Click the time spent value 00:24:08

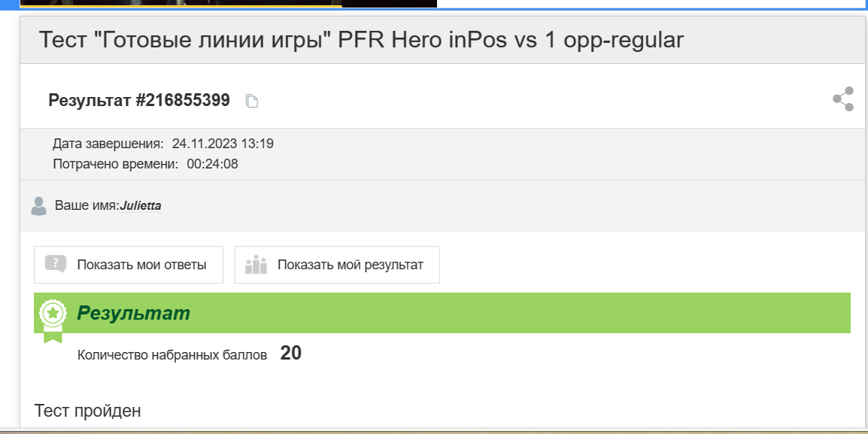pyautogui.click(x=213, y=164)
